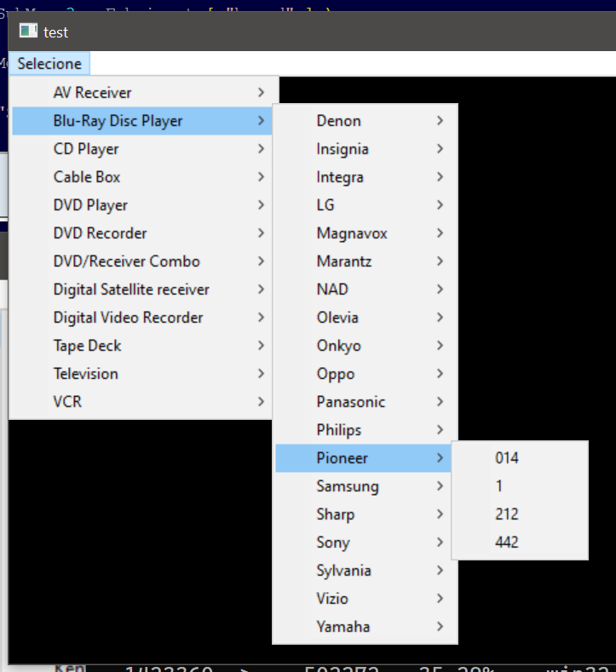
Task: Select the highlighted Pioneer brand
Action: tap(365, 458)
